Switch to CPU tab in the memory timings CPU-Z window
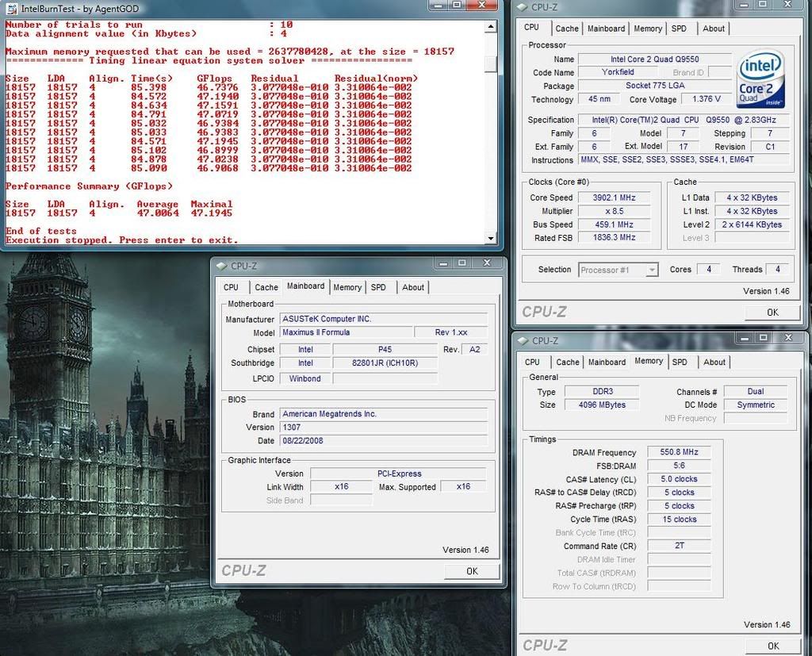 pyautogui.click(x=532, y=363)
